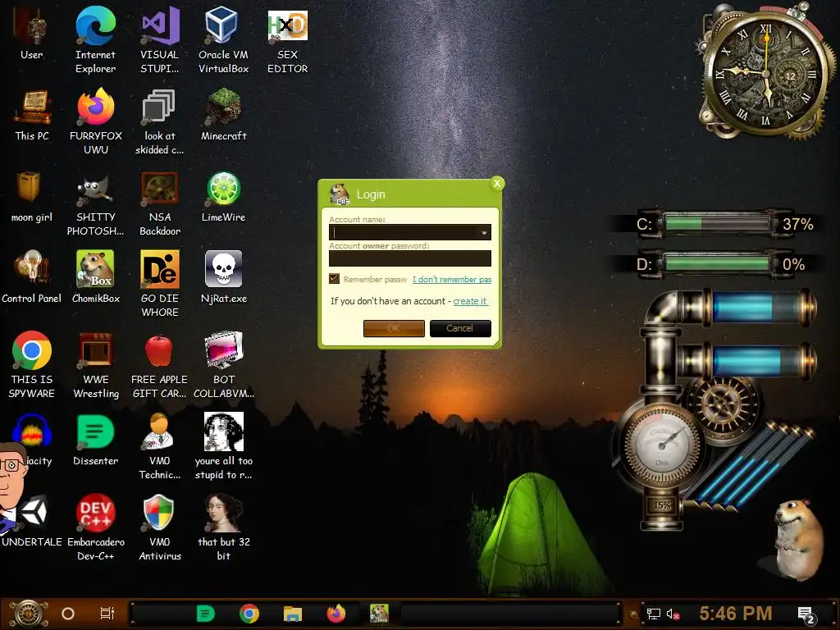The image size is (840, 630).
Task: Launch the Minecraft desktop icon
Action: 223,115
